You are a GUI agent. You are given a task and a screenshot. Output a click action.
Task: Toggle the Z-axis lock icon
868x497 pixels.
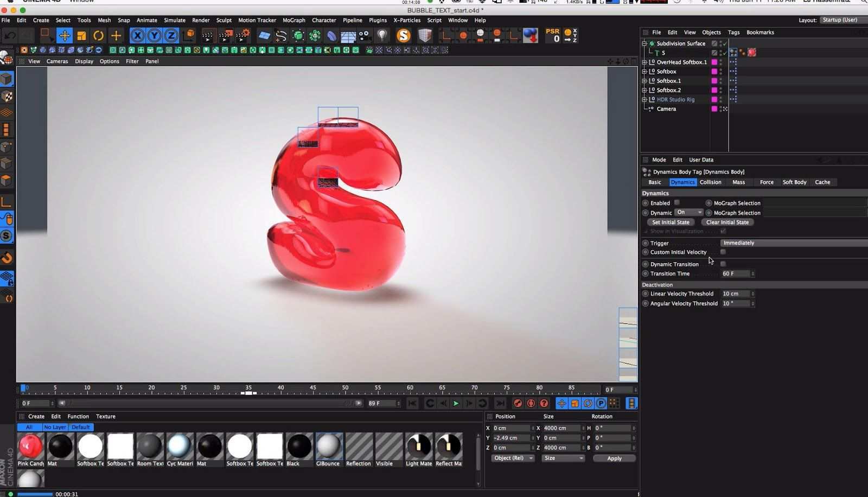click(x=171, y=36)
